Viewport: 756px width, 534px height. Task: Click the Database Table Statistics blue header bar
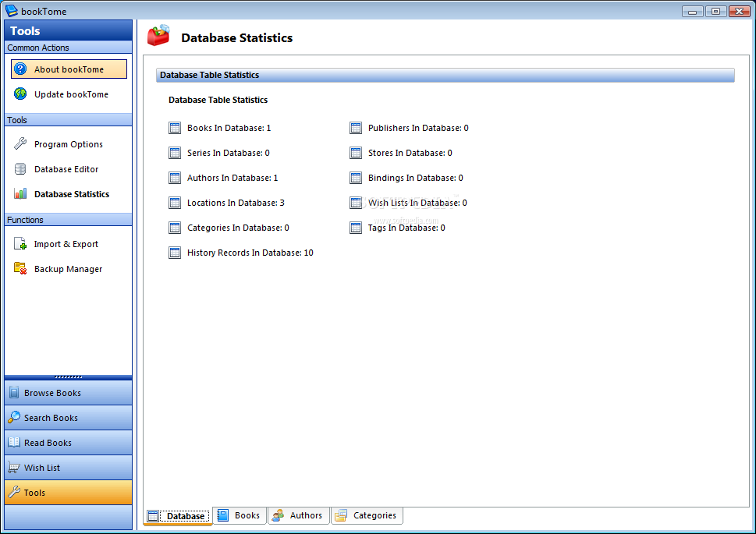click(x=445, y=75)
